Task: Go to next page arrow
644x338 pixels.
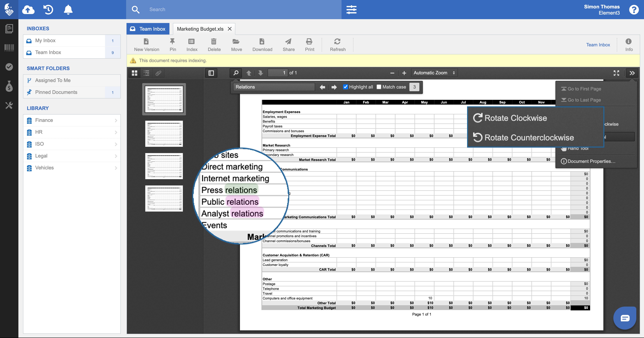Action: [x=260, y=73]
